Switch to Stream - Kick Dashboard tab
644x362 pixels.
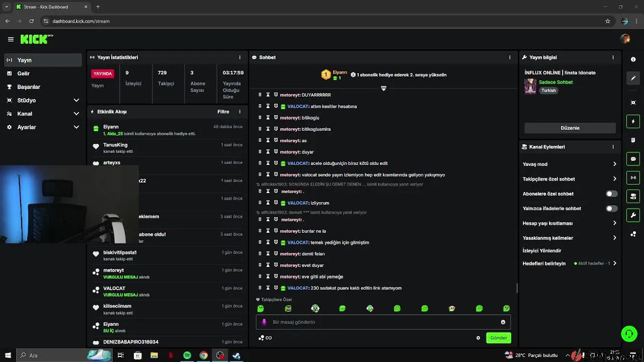coord(51,7)
